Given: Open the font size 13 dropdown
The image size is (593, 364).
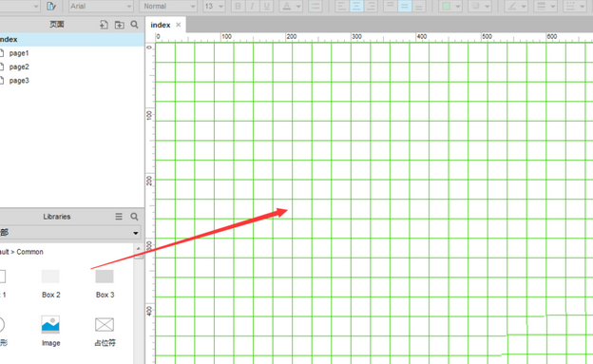Looking at the screenshot, I should 214,6.
